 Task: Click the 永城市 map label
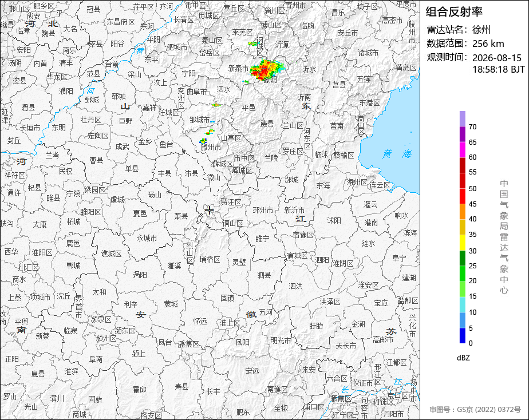click(147, 238)
